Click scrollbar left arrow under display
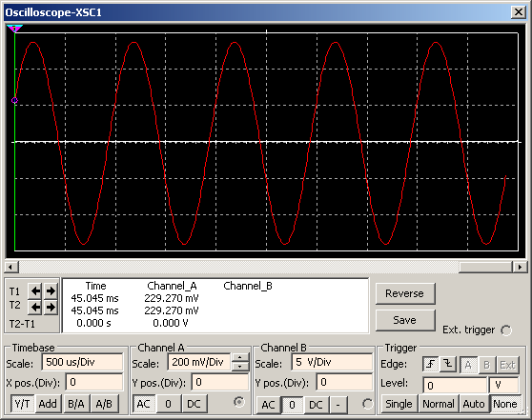Screen dimensions: 532x420 click(x=11, y=267)
